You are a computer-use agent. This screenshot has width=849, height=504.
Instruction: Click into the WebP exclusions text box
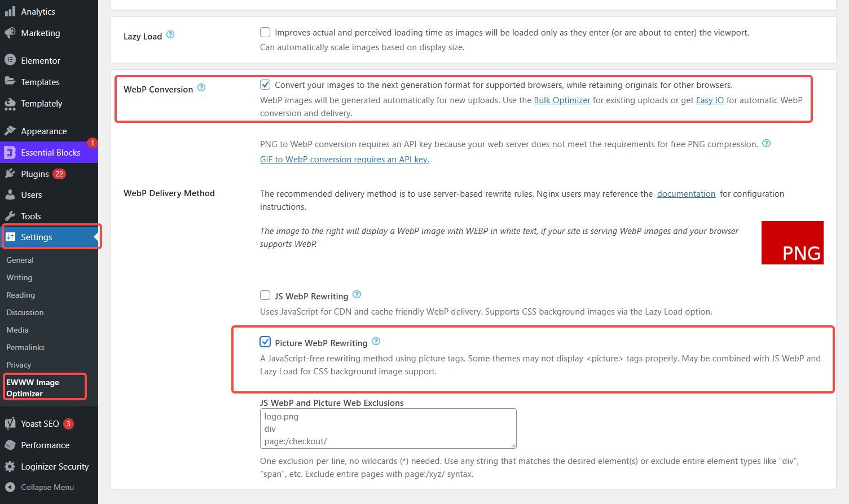tap(388, 428)
